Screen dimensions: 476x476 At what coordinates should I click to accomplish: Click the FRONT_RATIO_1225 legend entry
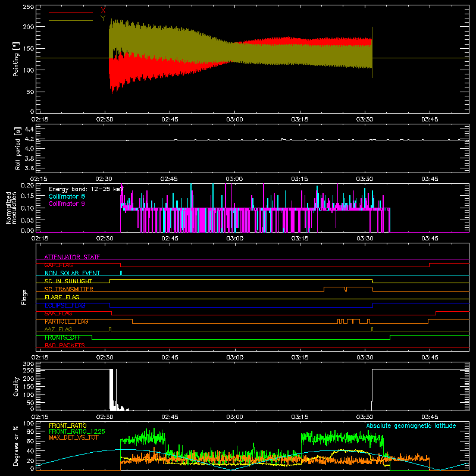[x=77, y=431]
